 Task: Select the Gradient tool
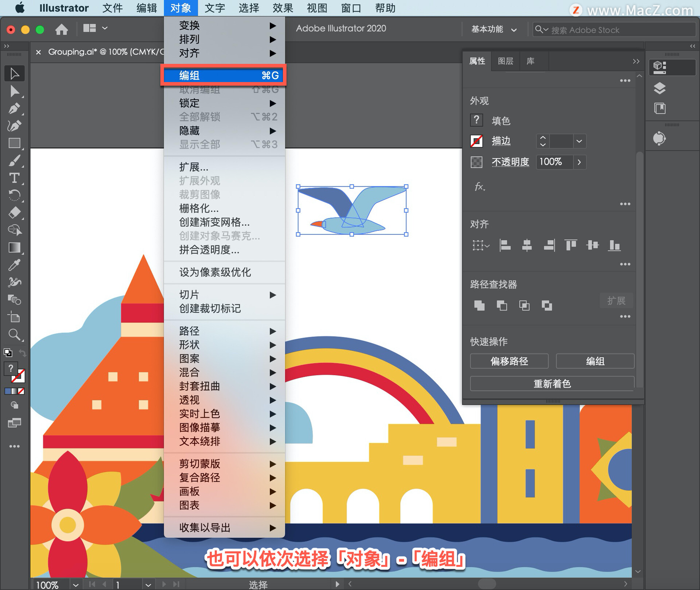pos(14,248)
